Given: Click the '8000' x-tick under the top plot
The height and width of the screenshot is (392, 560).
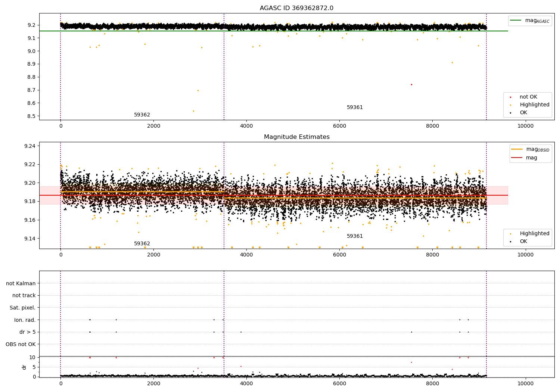Looking at the screenshot, I should coord(432,126).
